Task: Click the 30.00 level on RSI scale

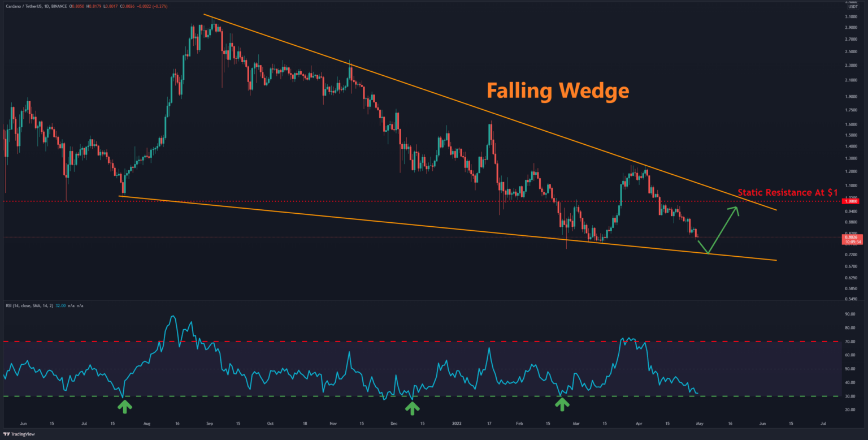Action: (x=849, y=396)
